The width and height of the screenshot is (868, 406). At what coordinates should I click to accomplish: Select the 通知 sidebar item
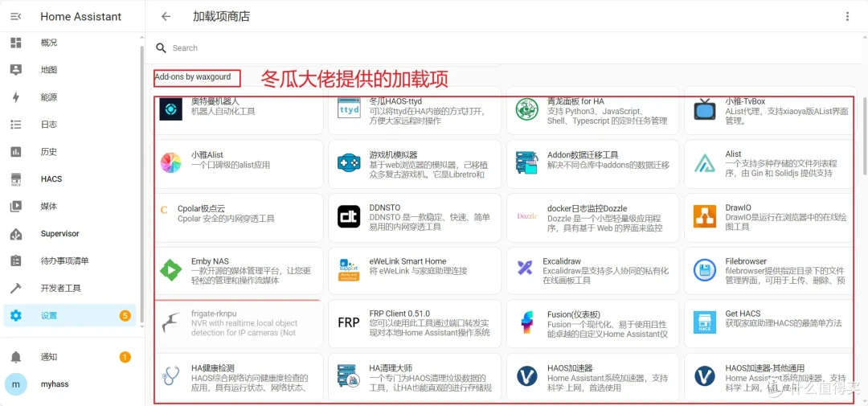[x=70, y=357]
